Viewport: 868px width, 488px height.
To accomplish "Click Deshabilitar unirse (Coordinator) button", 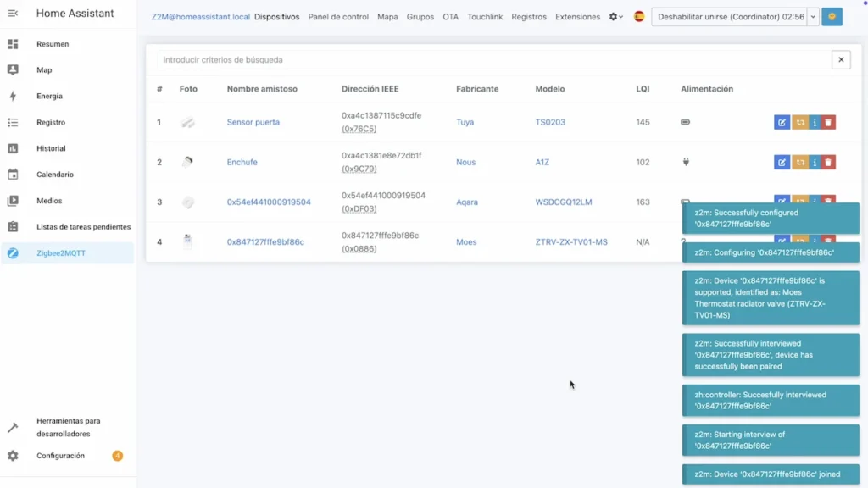I will click(x=730, y=17).
